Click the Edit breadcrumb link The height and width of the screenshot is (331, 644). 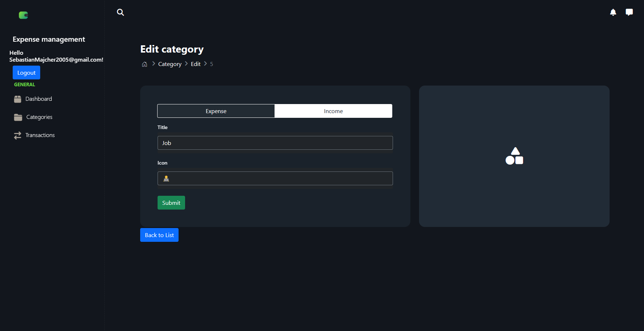(x=196, y=64)
